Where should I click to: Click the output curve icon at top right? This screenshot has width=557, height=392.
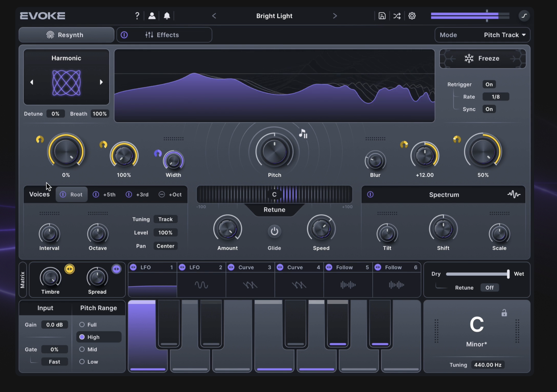524,16
